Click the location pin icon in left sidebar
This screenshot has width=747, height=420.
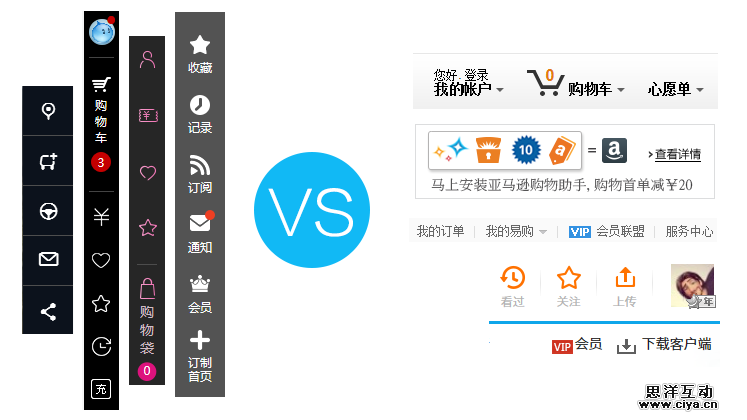click(x=48, y=111)
